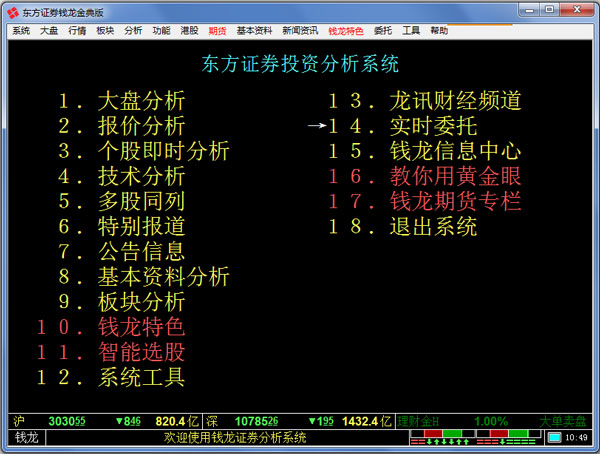Image resolution: width=600 pixels, height=454 pixels.
Task: Open the 功能 menu
Action: tap(161, 31)
